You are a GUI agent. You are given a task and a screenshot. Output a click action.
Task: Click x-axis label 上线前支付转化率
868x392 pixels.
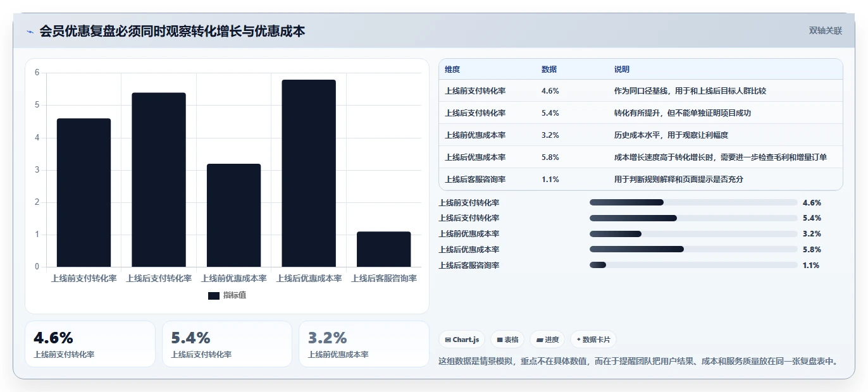point(84,278)
